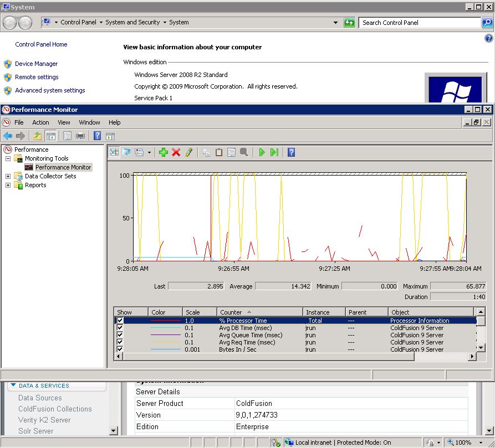This screenshot has height=448, width=495.
Task: Toggle Show checkbox for Avg Req Time
Action: [x=120, y=342]
